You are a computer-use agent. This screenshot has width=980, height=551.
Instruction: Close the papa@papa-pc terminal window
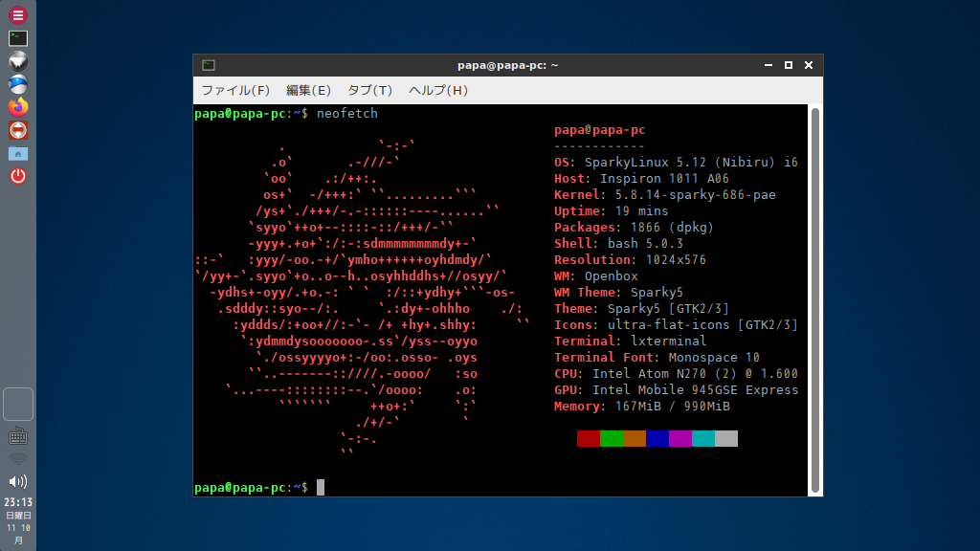[809, 65]
